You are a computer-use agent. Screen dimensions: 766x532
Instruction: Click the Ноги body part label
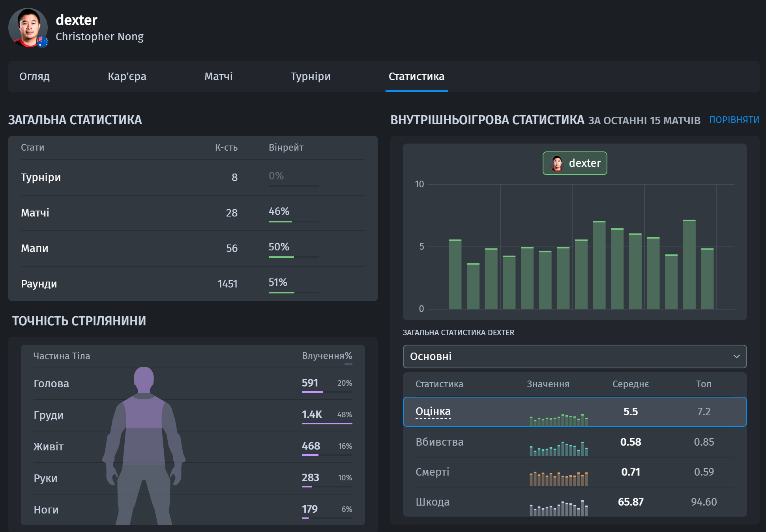tap(46, 510)
